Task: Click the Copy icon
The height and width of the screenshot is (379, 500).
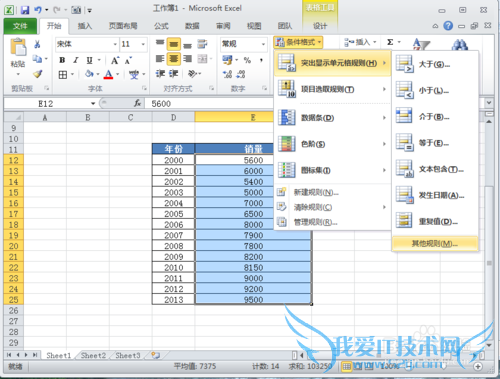Action: [x=37, y=59]
